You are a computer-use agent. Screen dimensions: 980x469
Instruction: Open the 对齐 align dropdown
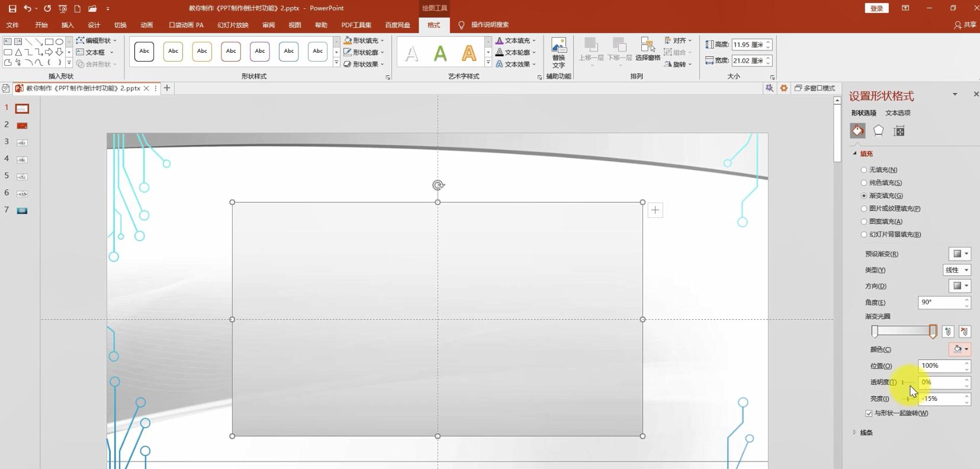pyautogui.click(x=678, y=40)
